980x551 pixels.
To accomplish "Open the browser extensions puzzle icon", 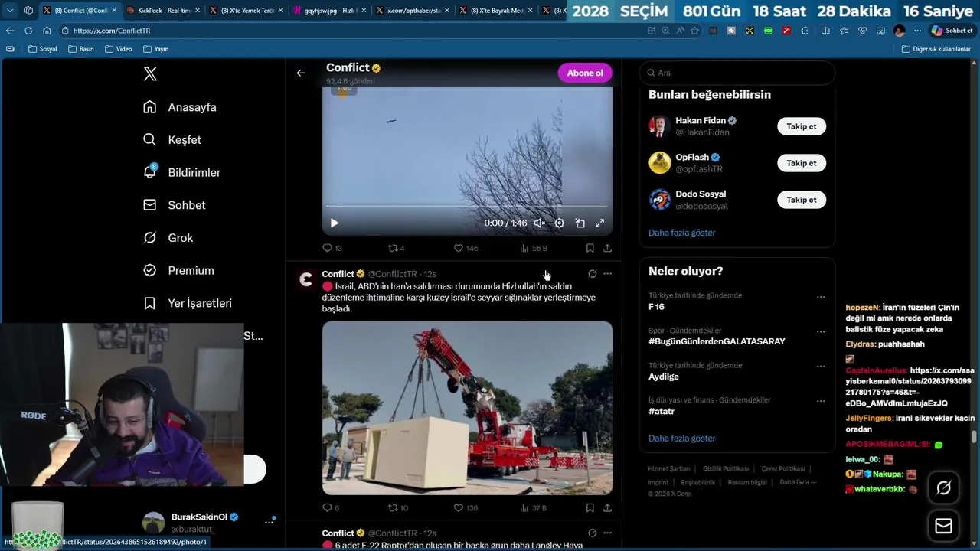I will click(x=805, y=31).
